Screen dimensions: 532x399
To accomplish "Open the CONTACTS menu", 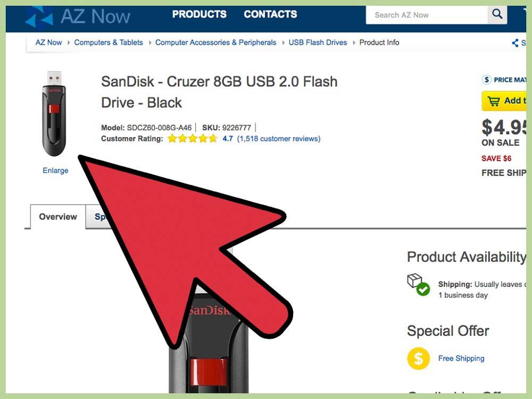I will click(x=270, y=14).
